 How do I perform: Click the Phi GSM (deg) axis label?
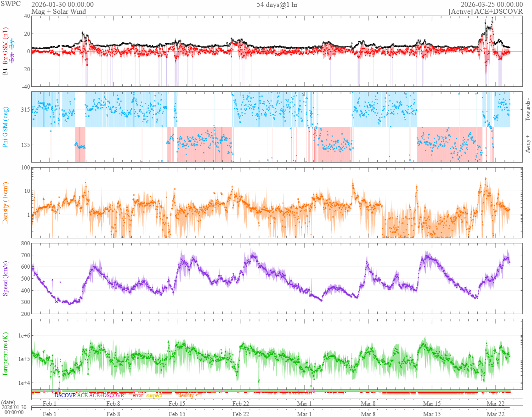[5, 127]
